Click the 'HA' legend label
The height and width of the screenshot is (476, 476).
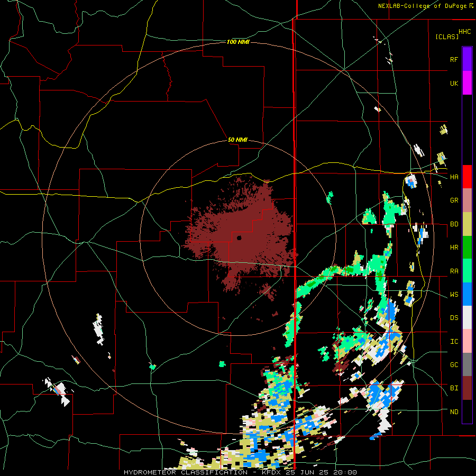(x=454, y=177)
